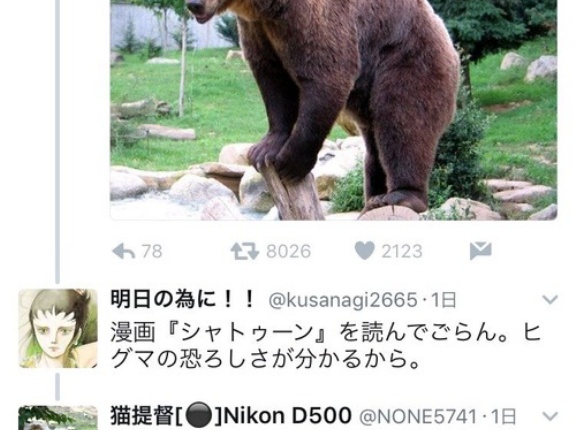Click the direct message envelope icon
This screenshot has width=576, height=430.
pyautogui.click(x=480, y=251)
